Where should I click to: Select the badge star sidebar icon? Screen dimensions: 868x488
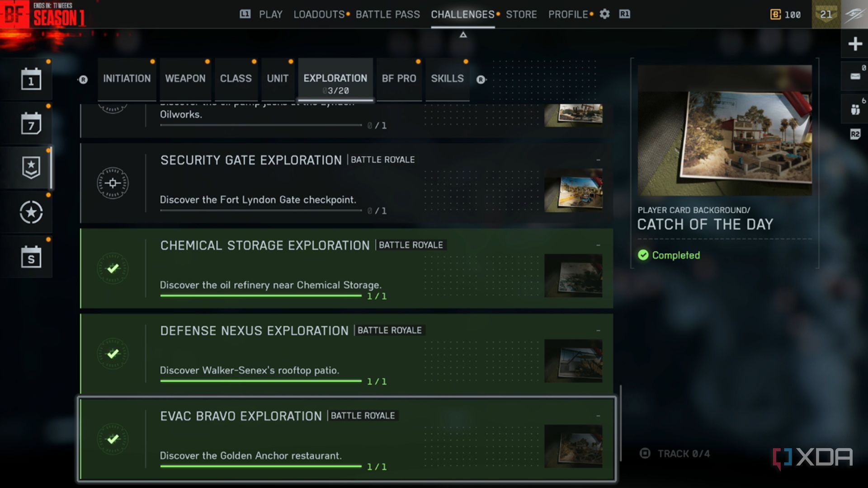31,168
